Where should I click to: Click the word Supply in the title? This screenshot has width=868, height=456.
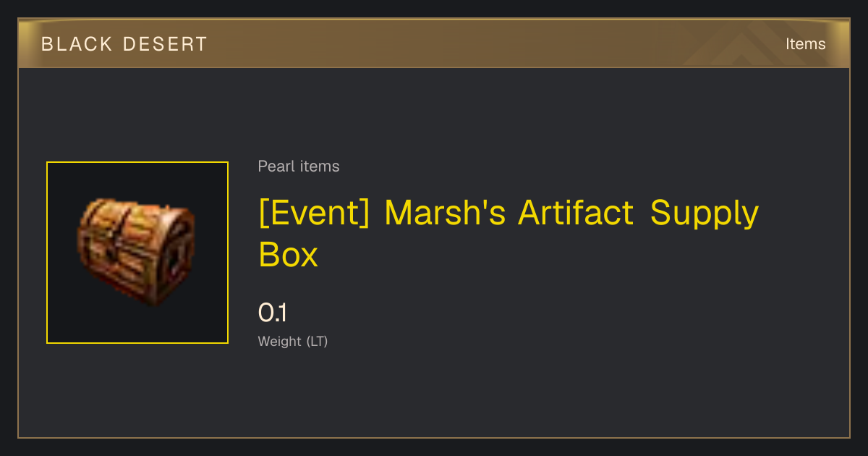point(705,215)
